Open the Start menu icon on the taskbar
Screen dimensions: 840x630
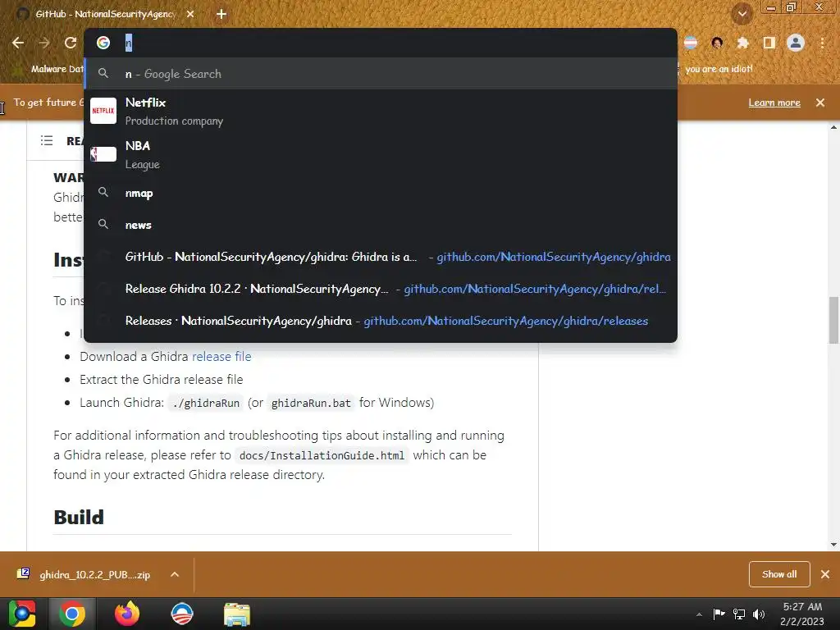pyautogui.click(x=22, y=614)
